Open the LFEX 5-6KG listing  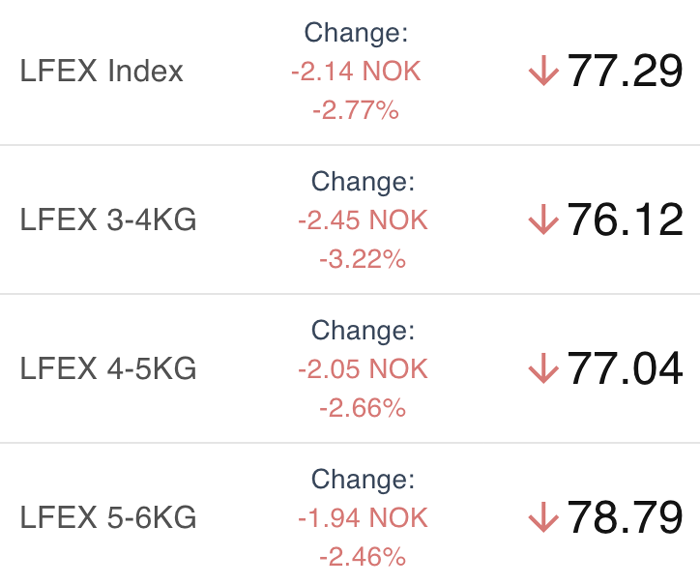[x=108, y=518]
